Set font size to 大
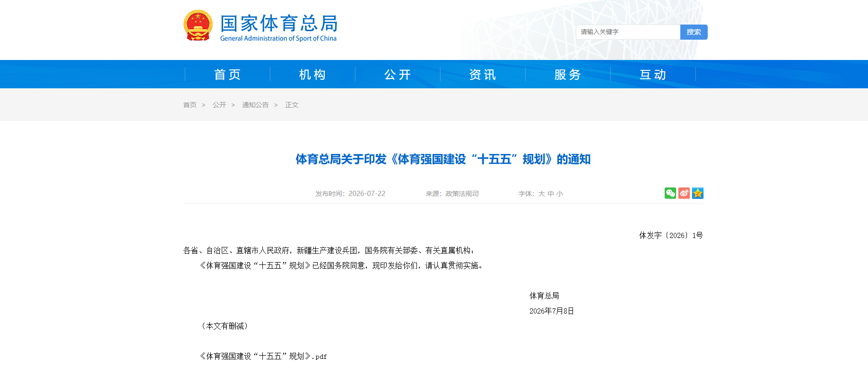868x383 pixels. 541,194
